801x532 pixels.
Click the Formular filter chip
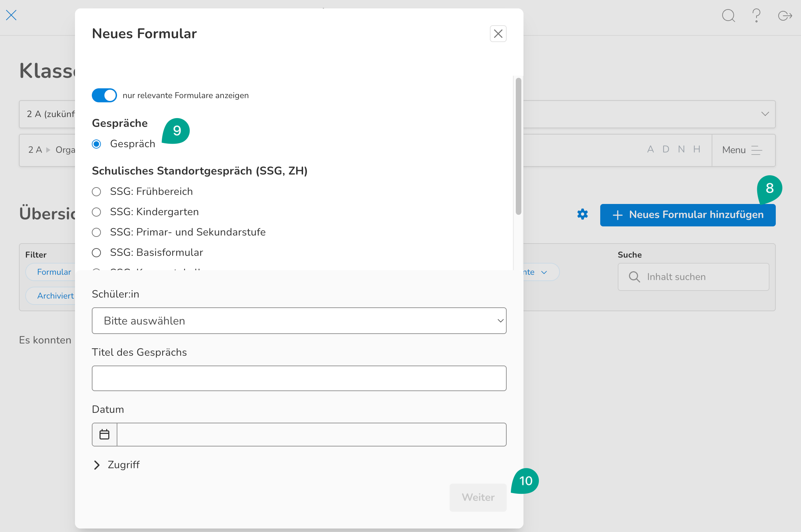(54, 272)
